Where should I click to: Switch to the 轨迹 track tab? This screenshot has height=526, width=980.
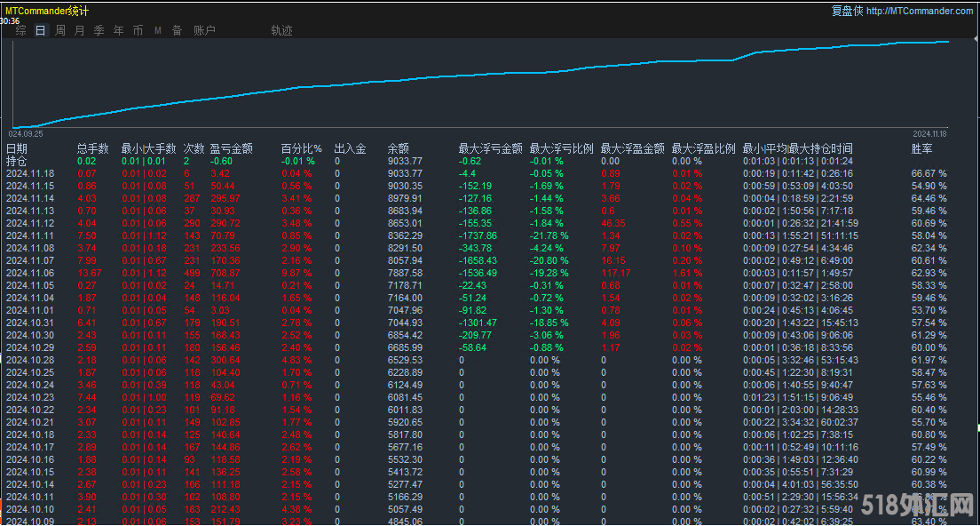pos(282,30)
